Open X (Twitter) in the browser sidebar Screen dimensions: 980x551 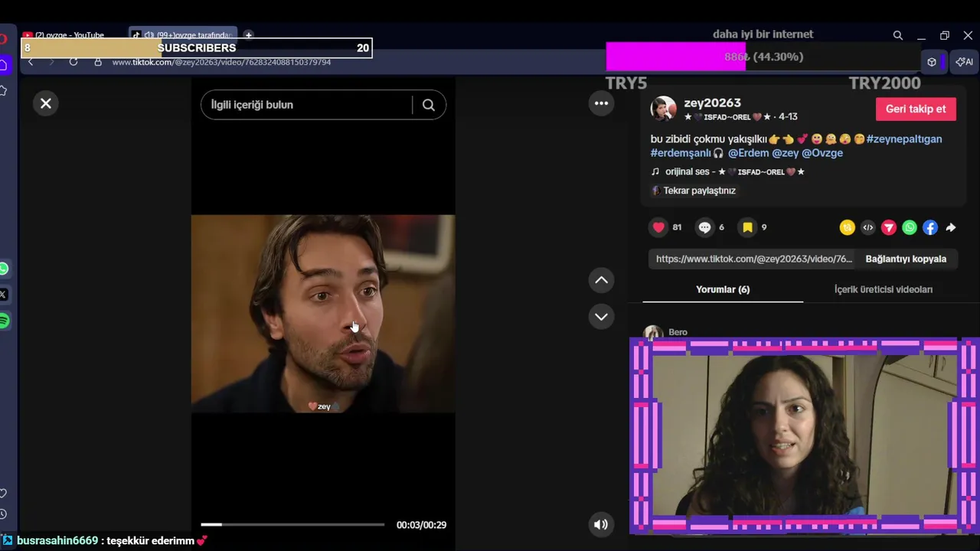[4, 295]
